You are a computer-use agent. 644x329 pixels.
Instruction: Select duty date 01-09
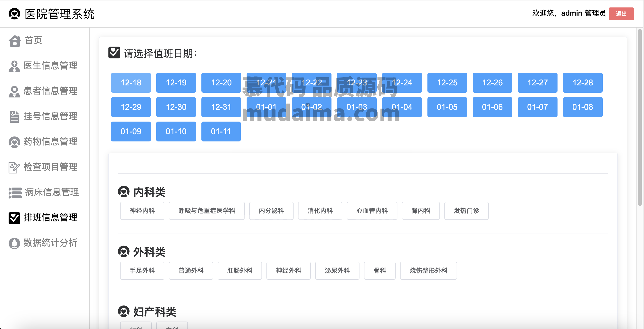131,131
